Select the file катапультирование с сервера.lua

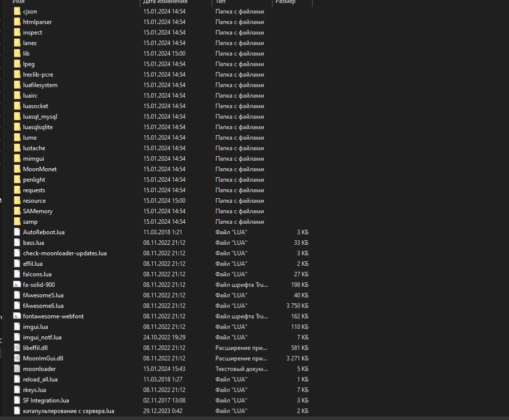[68, 411]
